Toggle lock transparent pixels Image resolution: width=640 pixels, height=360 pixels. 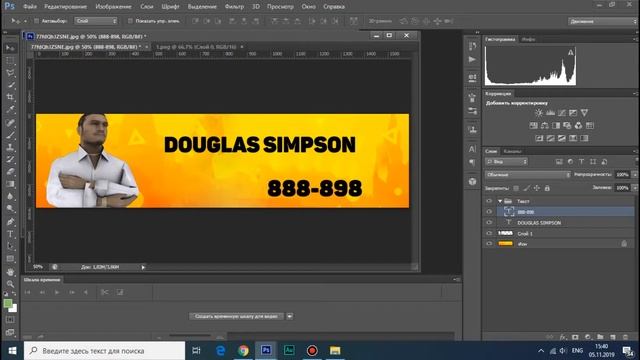(516, 188)
